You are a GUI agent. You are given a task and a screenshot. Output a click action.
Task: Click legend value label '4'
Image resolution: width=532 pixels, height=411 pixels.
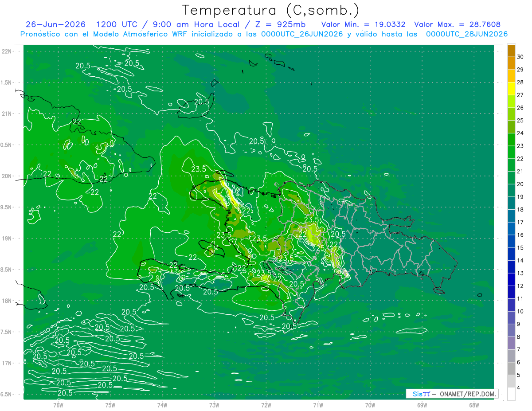(x=518, y=388)
